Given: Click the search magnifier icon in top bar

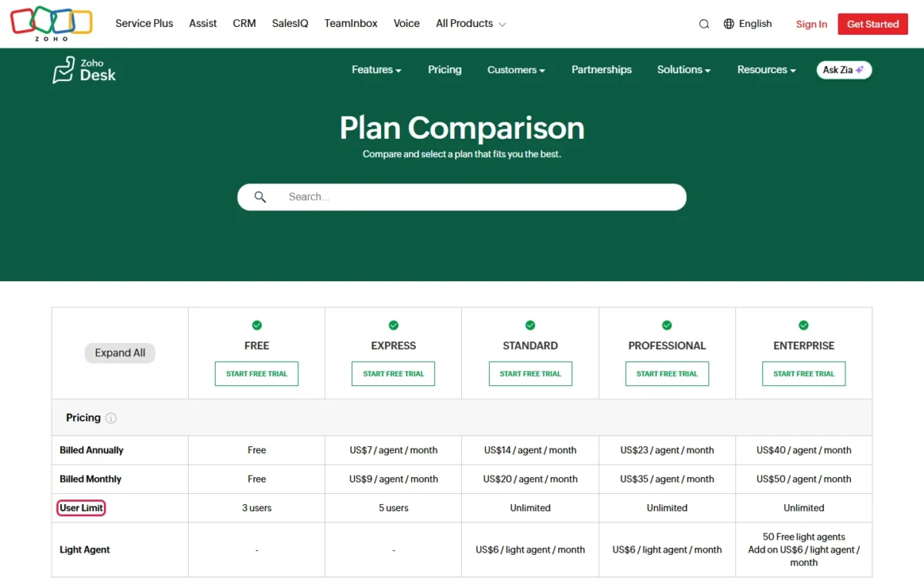Looking at the screenshot, I should point(704,24).
